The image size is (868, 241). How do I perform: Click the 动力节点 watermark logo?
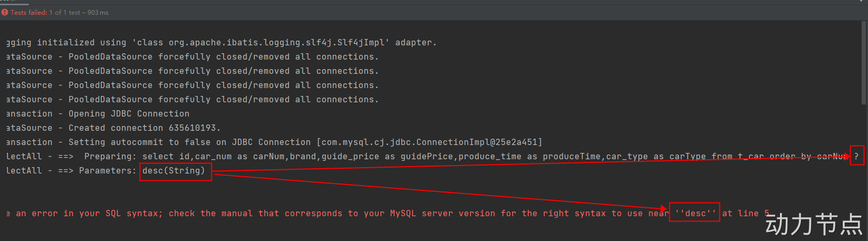tap(814, 225)
